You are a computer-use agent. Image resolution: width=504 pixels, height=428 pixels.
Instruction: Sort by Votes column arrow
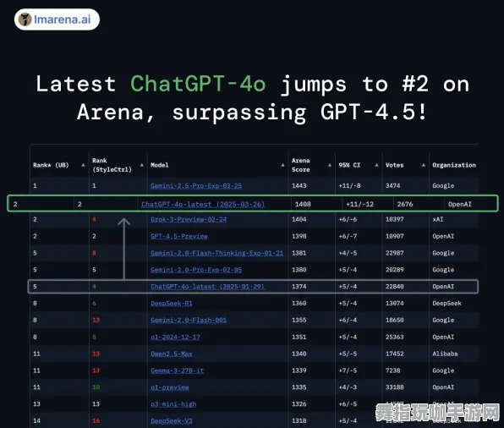424,165
